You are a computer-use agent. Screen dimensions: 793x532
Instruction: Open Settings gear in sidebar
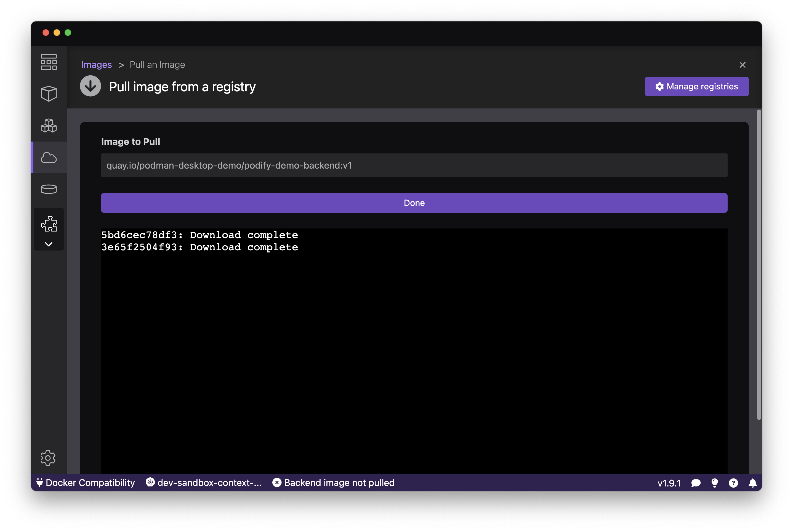(48, 458)
